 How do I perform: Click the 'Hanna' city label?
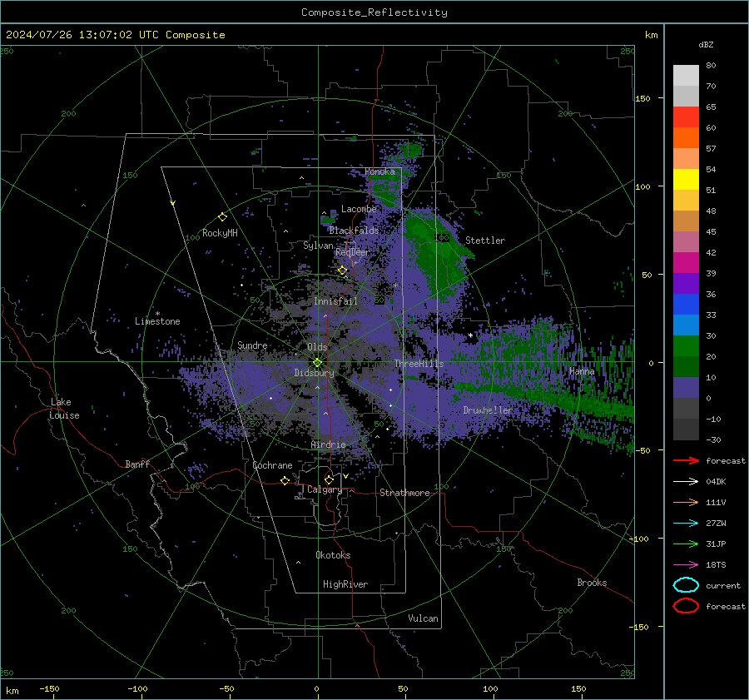(x=582, y=371)
